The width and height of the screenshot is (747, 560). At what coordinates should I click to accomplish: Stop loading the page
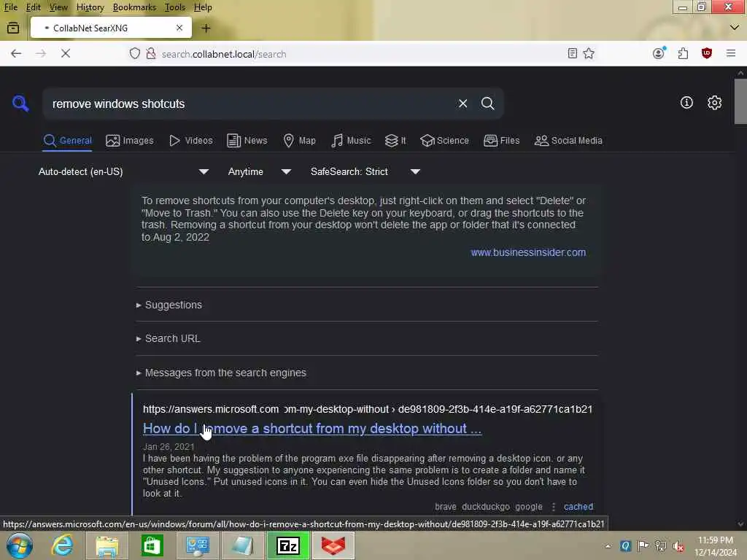pos(66,53)
